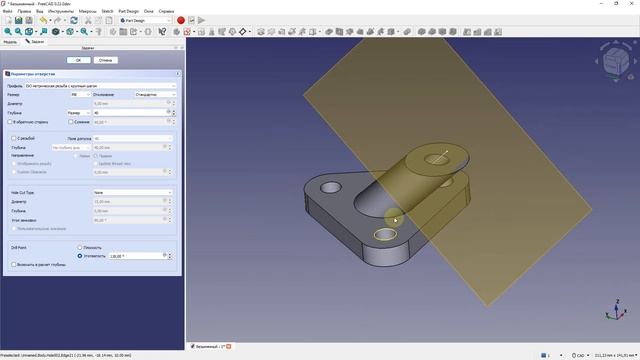Click the What's This help cursor icon
The width and height of the screenshot is (640, 360).
tap(162, 31)
